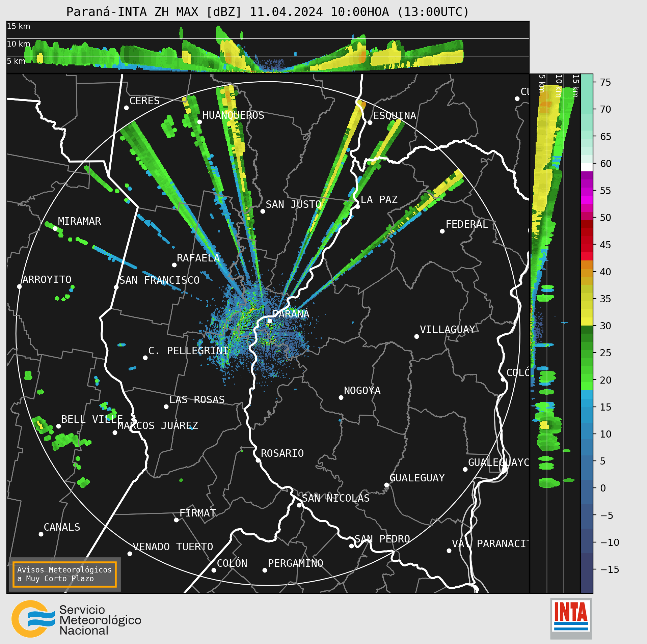Viewport: 647px width, 644px height.
Task: Click the city marker dot at Rosario
Action: coord(258,460)
